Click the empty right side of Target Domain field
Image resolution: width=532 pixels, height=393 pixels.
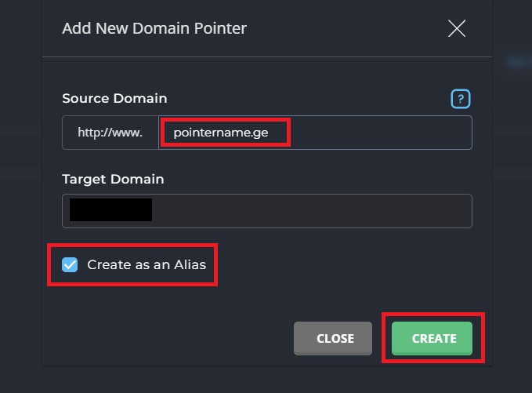coord(312,211)
